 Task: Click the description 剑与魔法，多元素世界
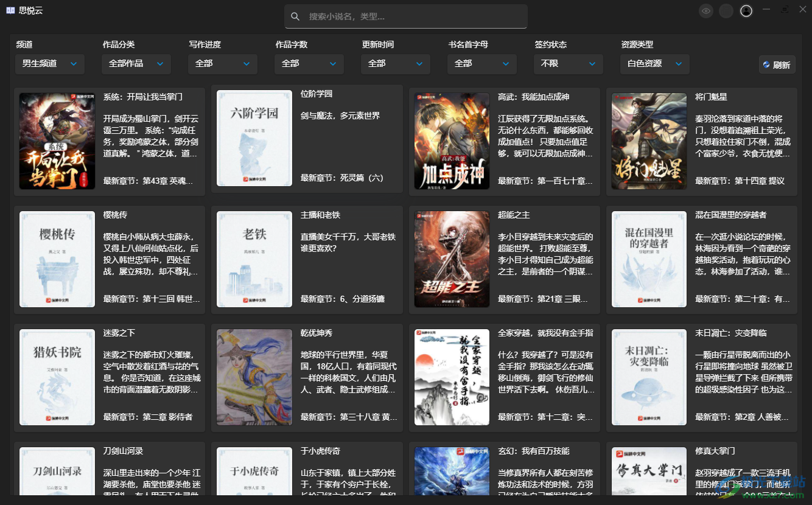click(x=340, y=116)
